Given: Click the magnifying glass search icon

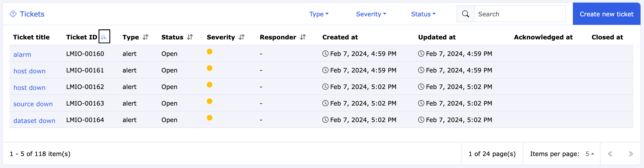Looking at the screenshot, I should [465, 14].
